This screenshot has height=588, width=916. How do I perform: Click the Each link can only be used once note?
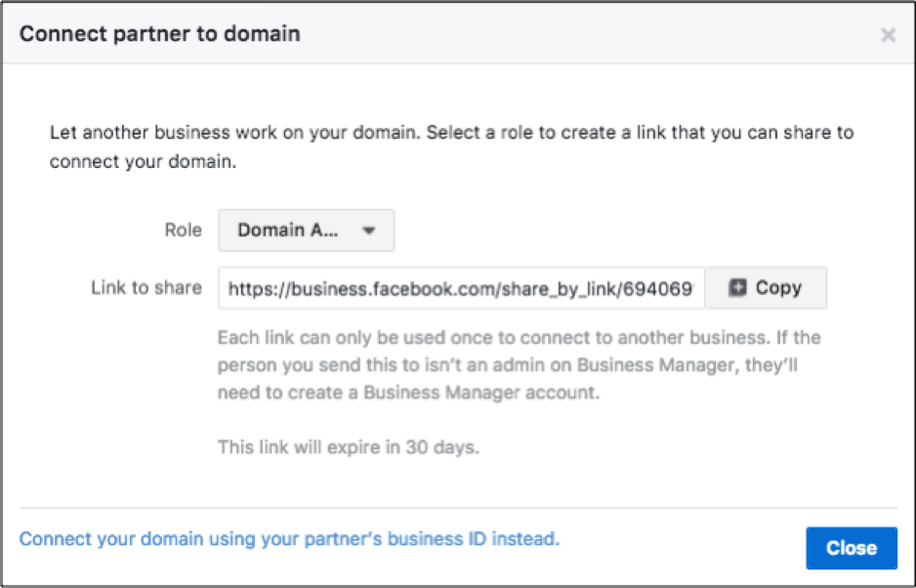520,364
